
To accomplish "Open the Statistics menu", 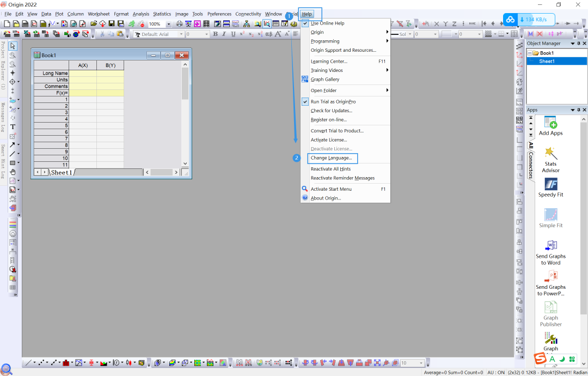I will click(162, 14).
